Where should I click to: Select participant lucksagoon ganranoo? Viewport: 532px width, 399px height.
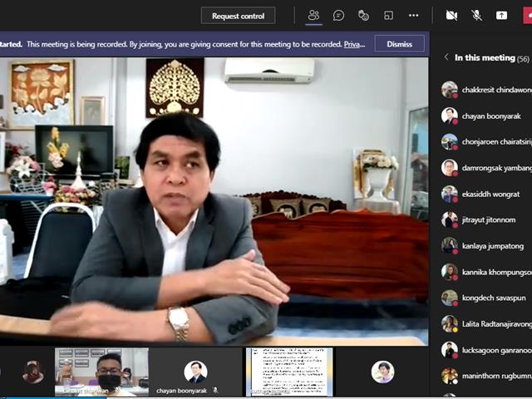(x=485, y=350)
